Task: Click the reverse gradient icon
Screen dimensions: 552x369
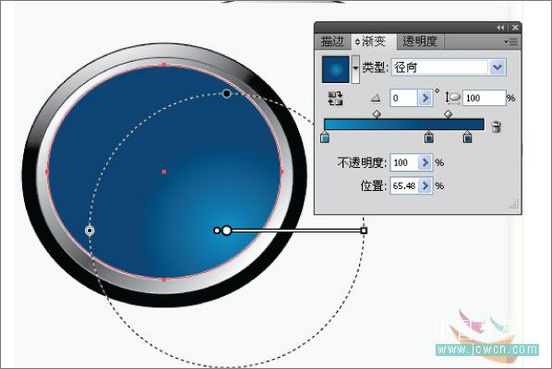Action: pyautogui.click(x=335, y=98)
